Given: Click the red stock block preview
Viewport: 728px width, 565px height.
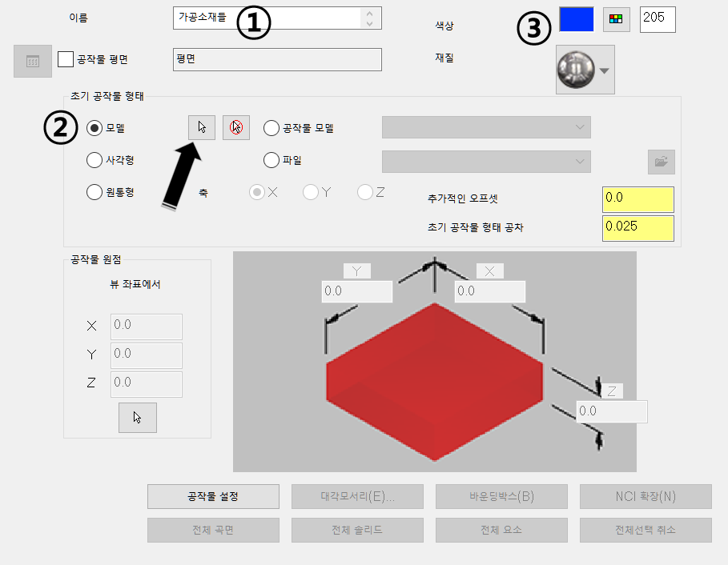Looking at the screenshot, I should coord(435,383).
